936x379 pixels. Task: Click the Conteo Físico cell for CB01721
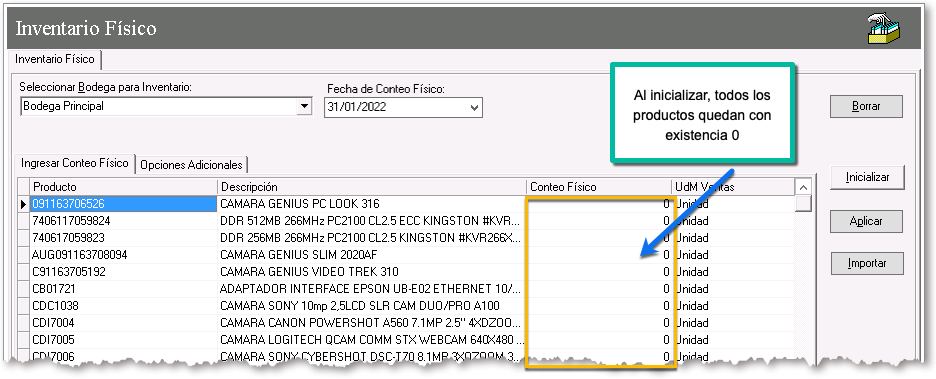(x=599, y=289)
